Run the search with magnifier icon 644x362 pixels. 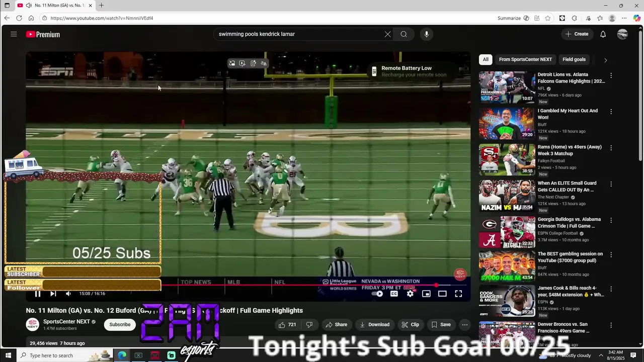tap(404, 34)
